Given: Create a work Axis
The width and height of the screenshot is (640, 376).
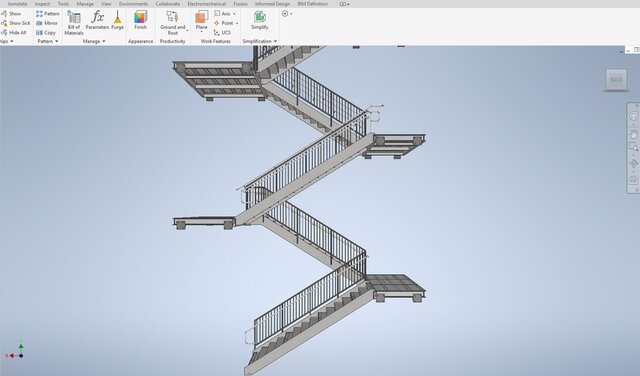Looking at the screenshot, I should 223,13.
